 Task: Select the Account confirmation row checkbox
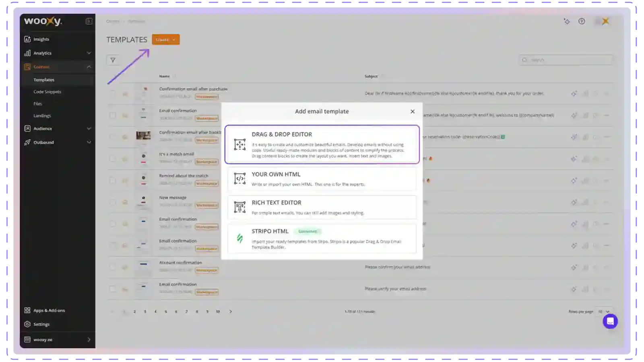[113, 267]
